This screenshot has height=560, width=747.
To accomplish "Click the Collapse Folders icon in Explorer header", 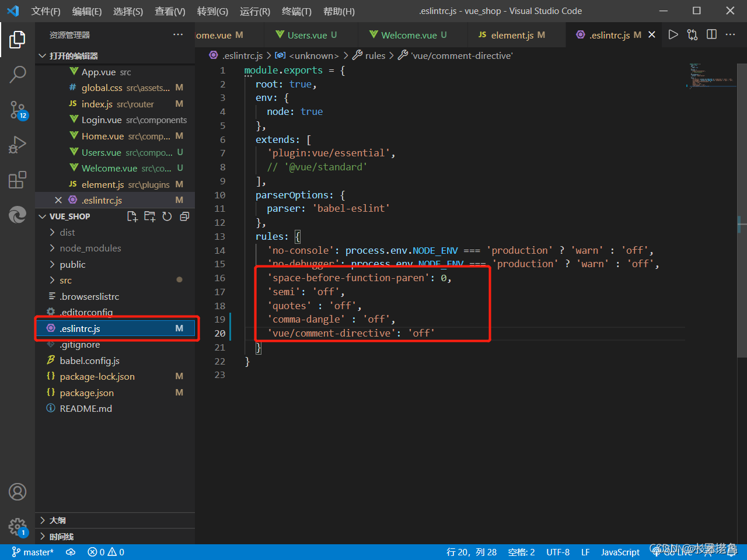I will [x=184, y=216].
